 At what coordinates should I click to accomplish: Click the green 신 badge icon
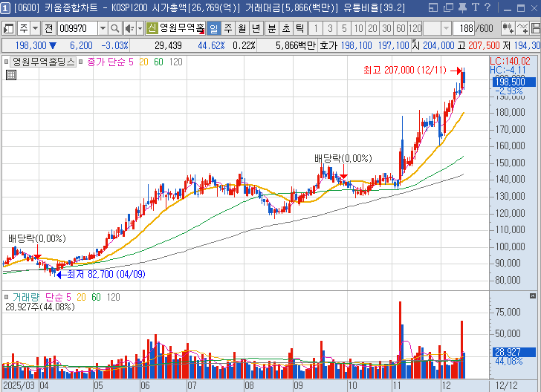pyautogui.click(x=152, y=28)
